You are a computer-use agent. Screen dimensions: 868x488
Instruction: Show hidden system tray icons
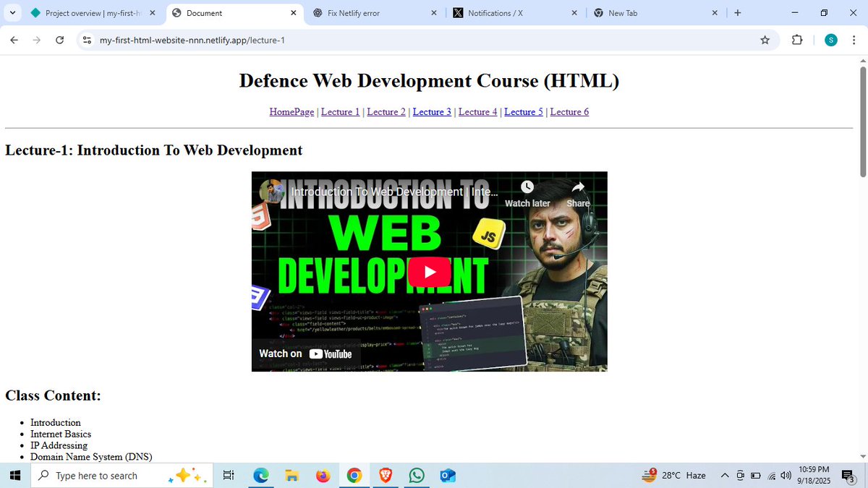[725, 475]
